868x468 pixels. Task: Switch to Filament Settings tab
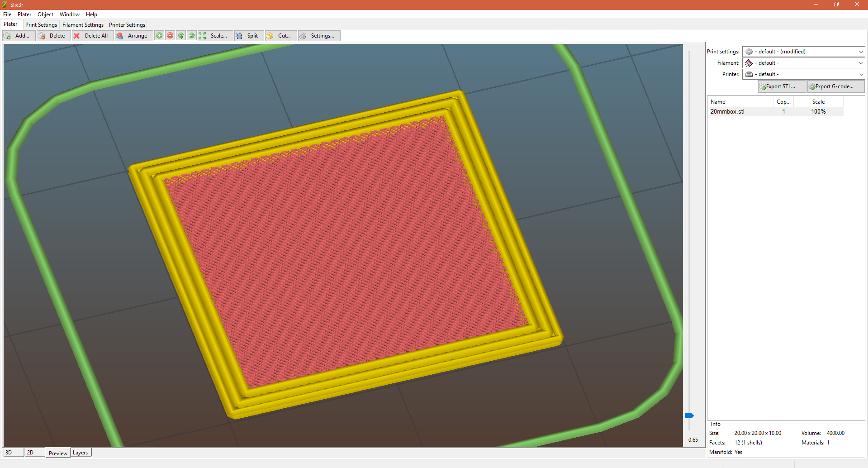tap(83, 25)
